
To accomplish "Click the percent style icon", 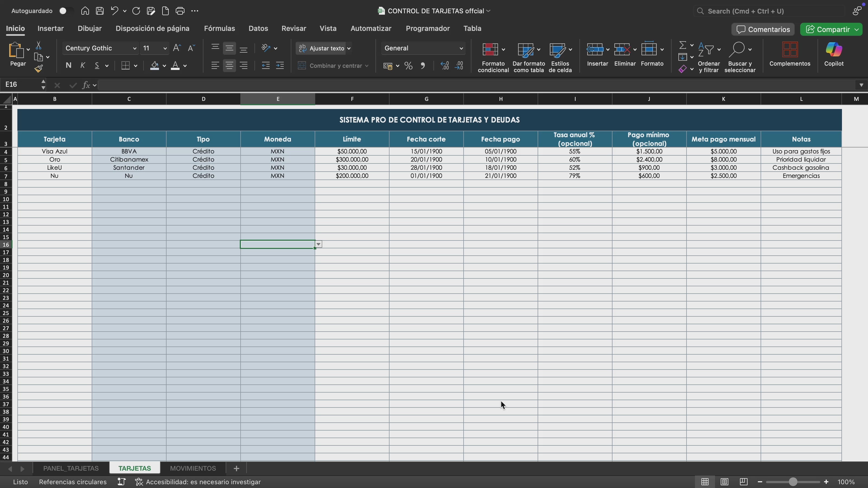I will pyautogui.click(x=409, y=66).
